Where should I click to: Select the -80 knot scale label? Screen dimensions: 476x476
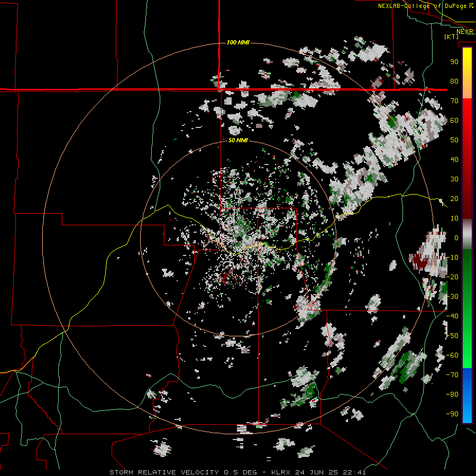tap(452, 395)
